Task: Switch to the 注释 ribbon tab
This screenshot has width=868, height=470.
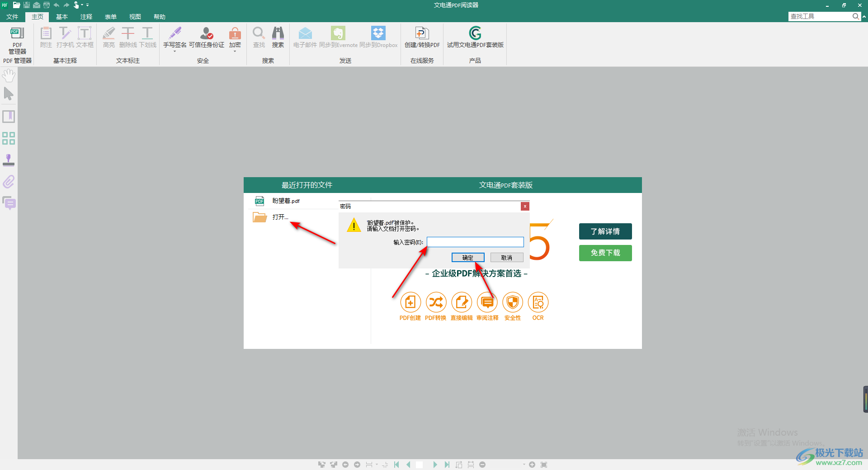Action: point(86,17)
